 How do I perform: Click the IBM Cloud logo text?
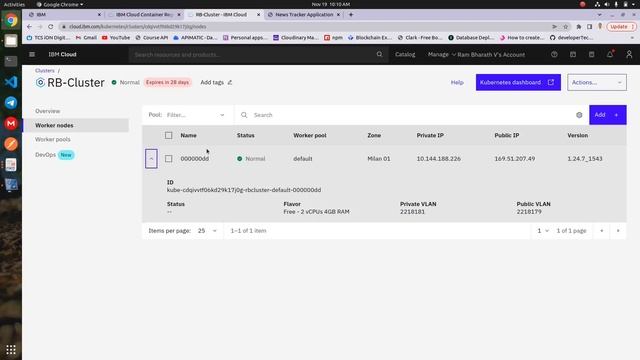tap(62, 54)
